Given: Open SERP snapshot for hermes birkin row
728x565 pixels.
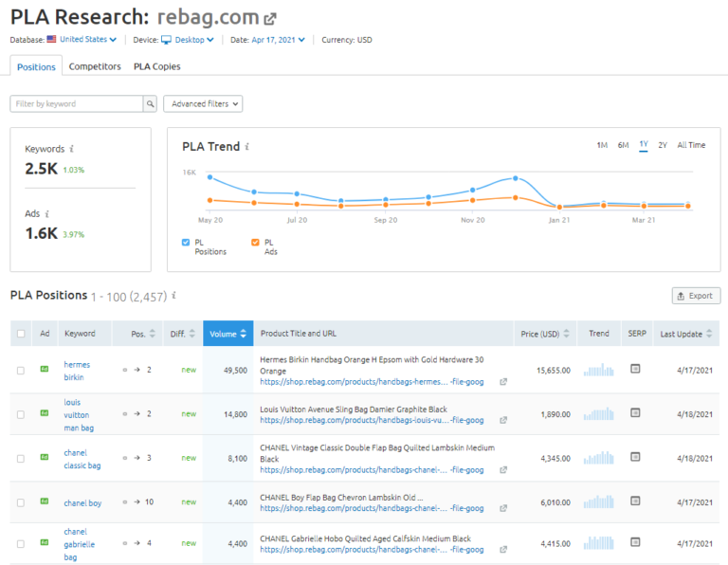Looking at the screenshot, I should point(635,369).
